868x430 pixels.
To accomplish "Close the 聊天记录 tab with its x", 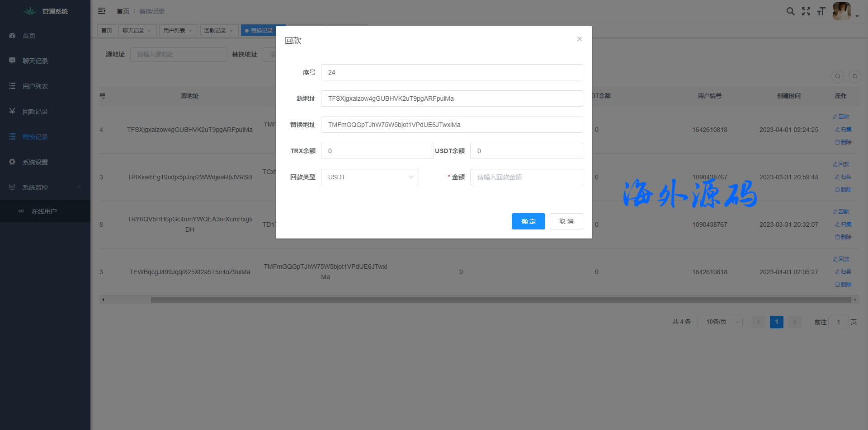I will coord(149,31).
